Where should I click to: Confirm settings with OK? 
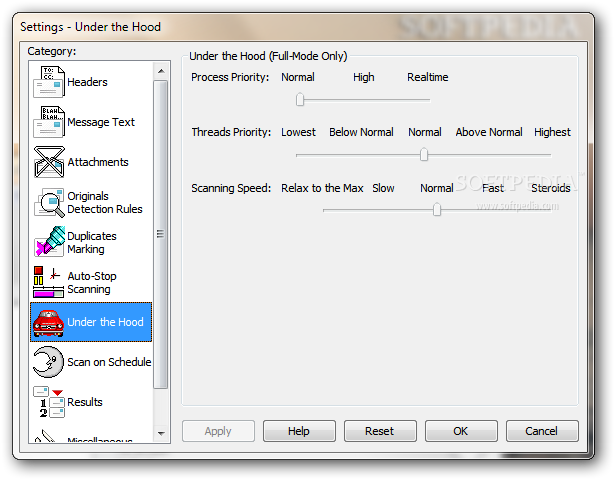[x=461, y=431]
